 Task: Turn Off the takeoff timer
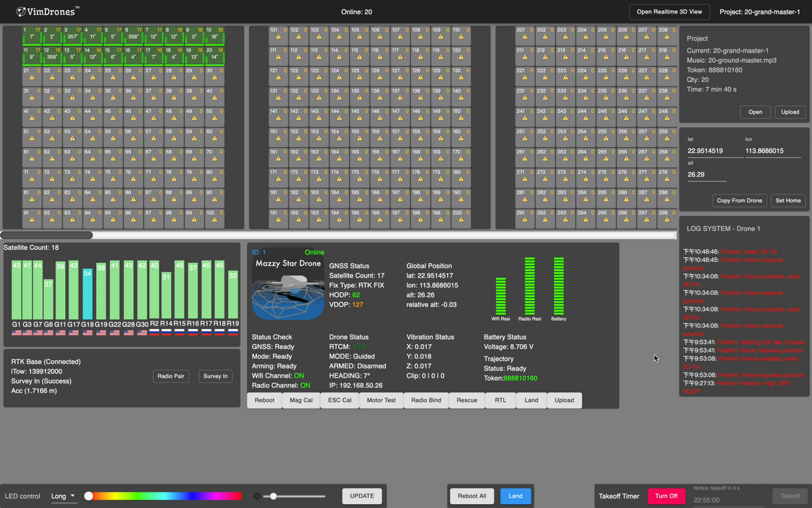[667, 496]
